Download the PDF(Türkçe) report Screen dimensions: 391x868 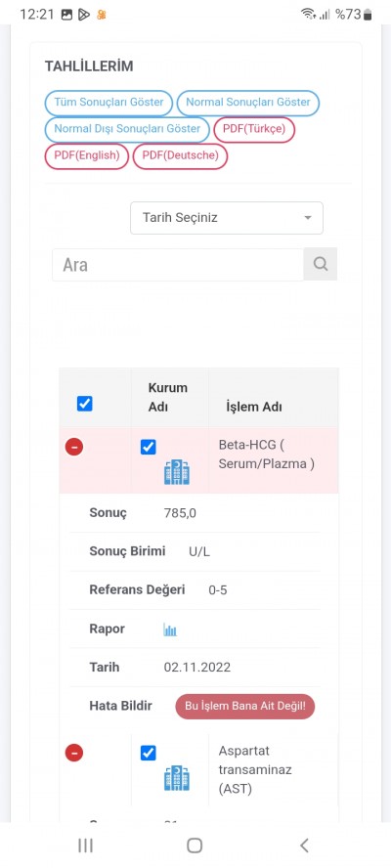(254, 129)
